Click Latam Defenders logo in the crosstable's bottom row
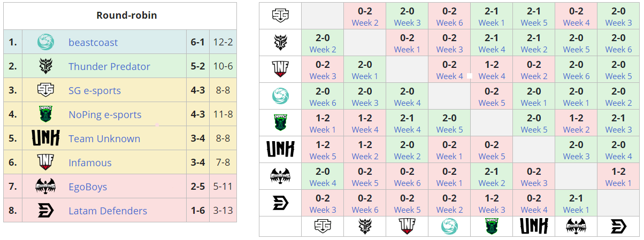 [618, 226]
